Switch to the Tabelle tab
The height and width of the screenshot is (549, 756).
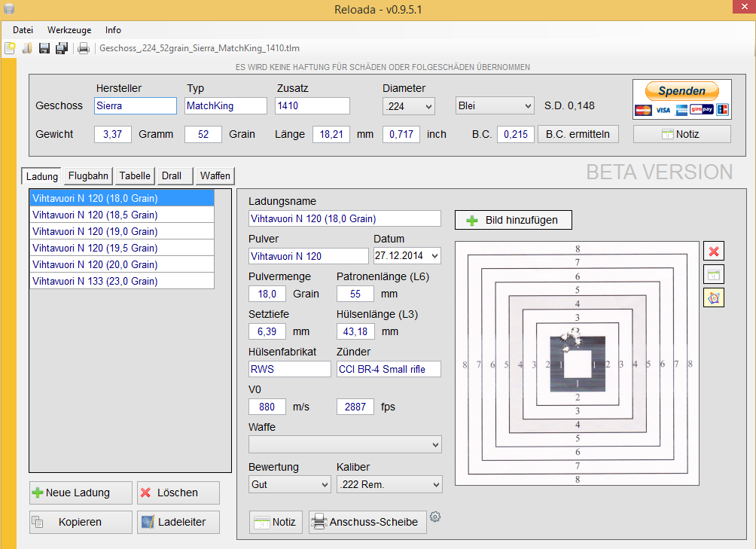[135, 176]
